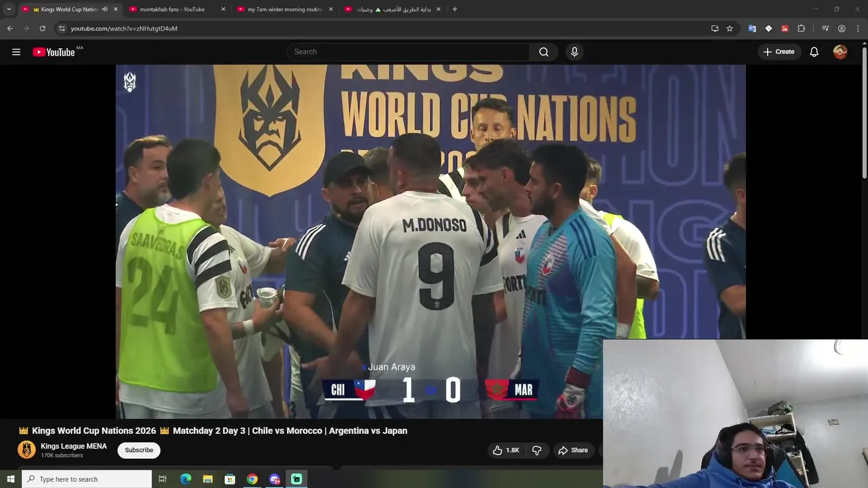Open the Google Translate extension
The height and width of the screenshot is (488, 868).
pyautogui.click(x=752, y=28)
